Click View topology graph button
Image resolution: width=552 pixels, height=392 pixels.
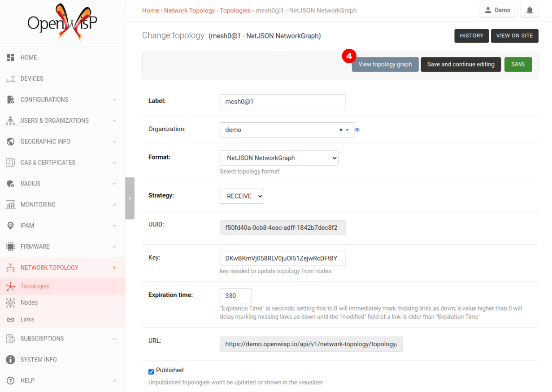[x=385, y=65]
